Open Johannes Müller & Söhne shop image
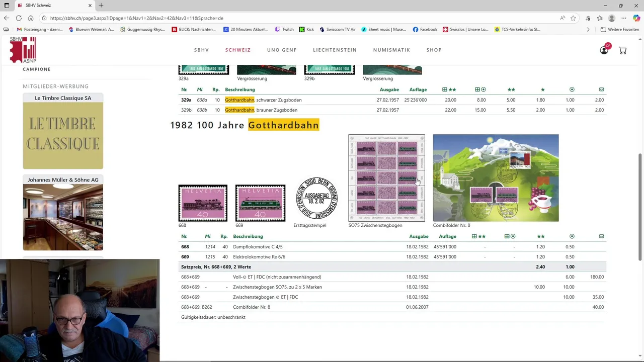 pyautogui.click(x=63, y=217)
